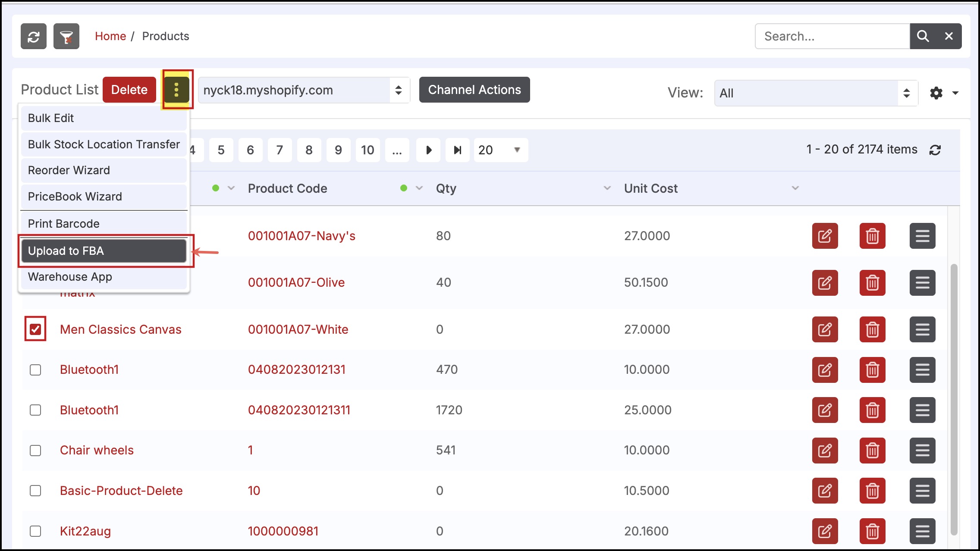The width and height of the screenshot is (980, 551).
Task: Tick the Basic-Product-Delete checkbox
Action: (35, 491)
